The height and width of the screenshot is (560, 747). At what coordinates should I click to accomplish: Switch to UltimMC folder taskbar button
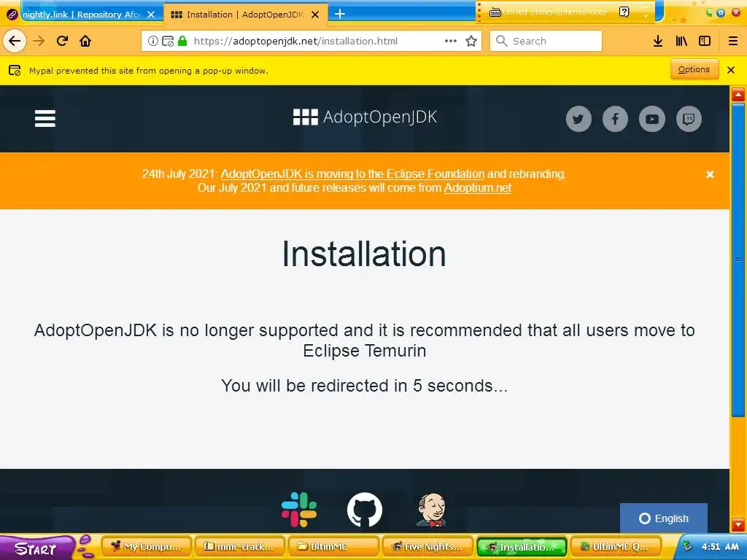333,547
